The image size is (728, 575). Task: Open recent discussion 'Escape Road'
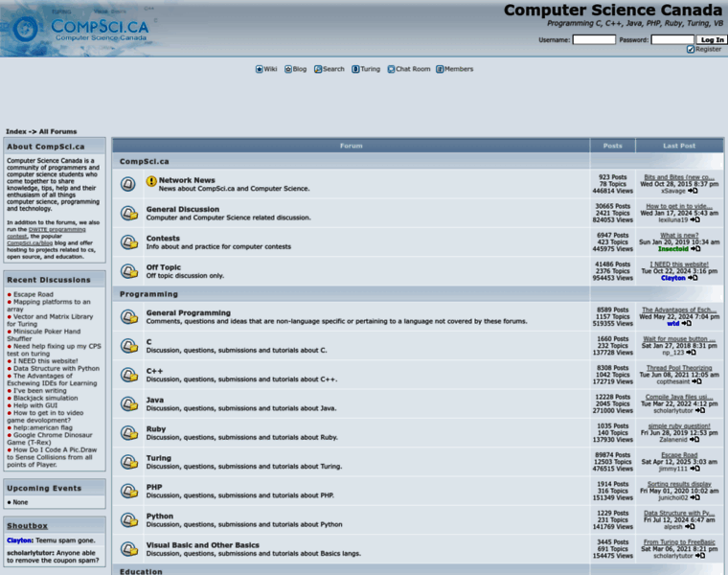(34, 294)
